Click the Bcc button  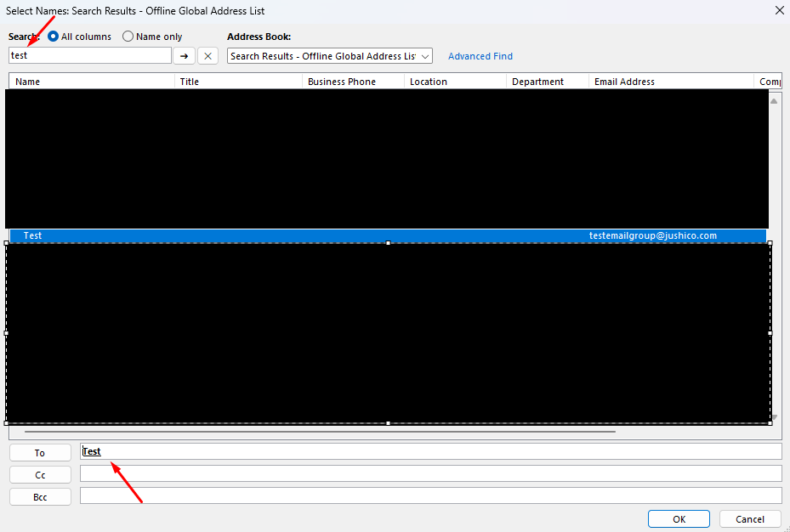click(x=40, y=497)
